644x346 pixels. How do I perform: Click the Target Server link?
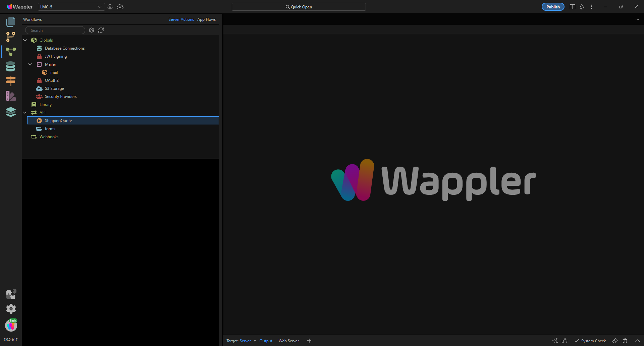pyautogui.click(x=245, y=341)
